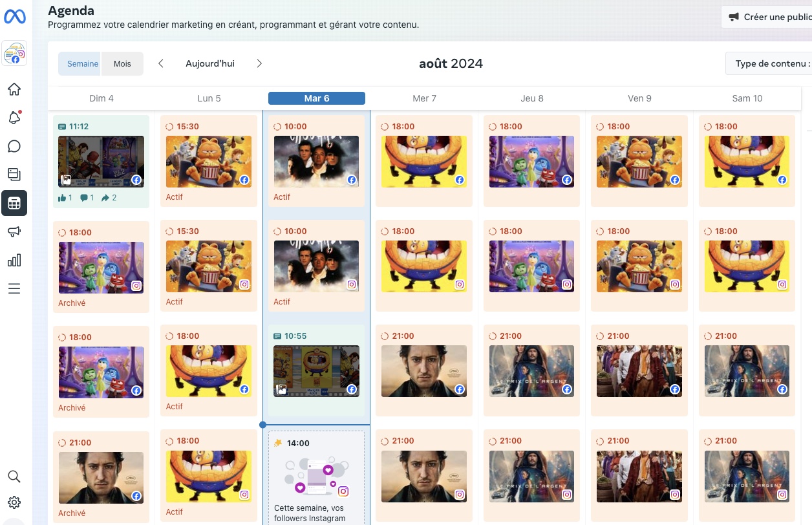Go to Home in sidebar
Screen dimensions: 812x525
tap(14, 89)
